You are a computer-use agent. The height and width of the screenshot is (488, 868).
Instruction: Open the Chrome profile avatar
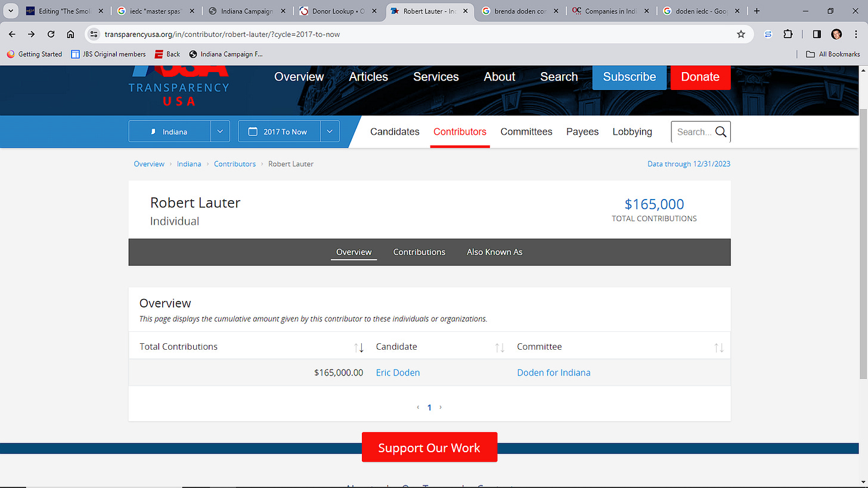point(836,34)
